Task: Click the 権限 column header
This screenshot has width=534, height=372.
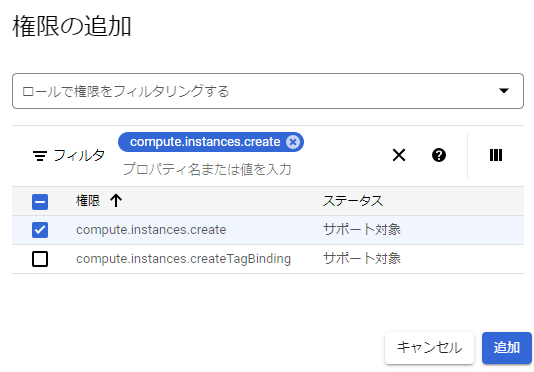Action: tap(88, 201)
